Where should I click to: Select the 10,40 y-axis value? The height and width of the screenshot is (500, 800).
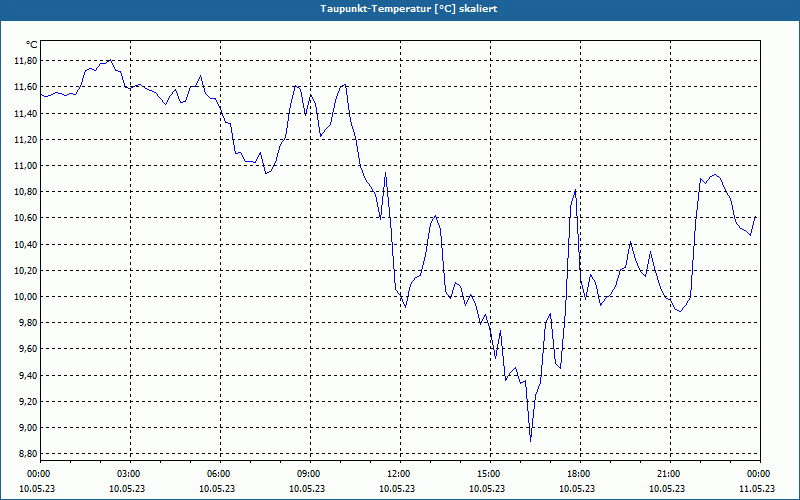point(26,244)
